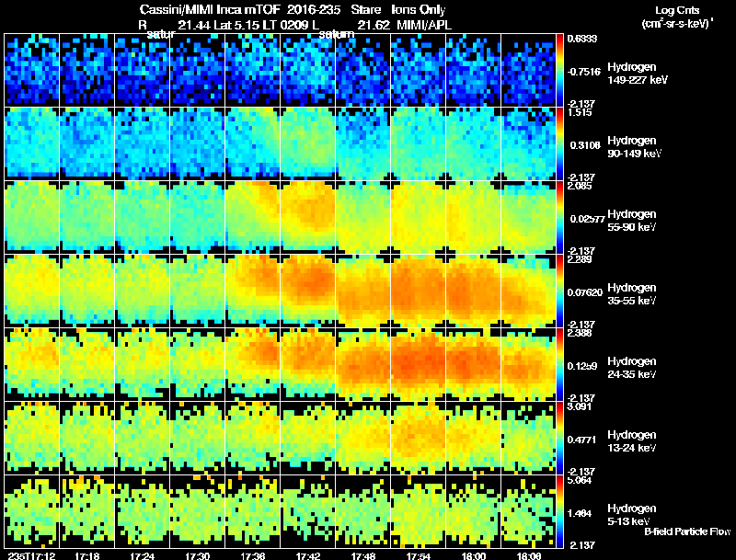This screenshot has height=560, width=736.
Task: Click the 2.388 color scale maximum
Action: [580, 334]
